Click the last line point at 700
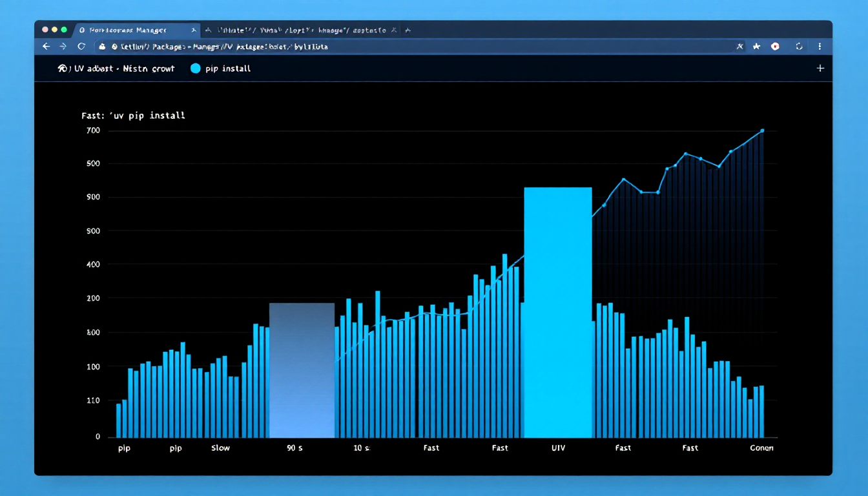868x496 pixels. point(762,130)
